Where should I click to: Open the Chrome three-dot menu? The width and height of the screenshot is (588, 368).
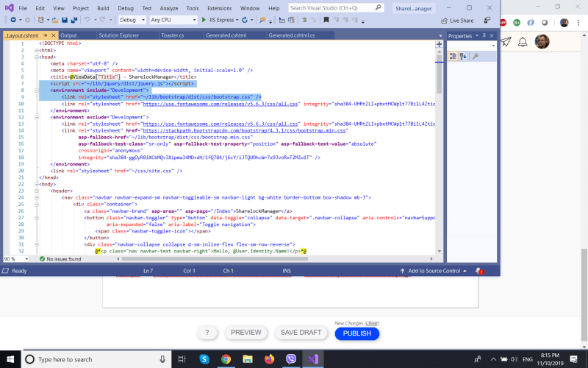pos(578,23)
